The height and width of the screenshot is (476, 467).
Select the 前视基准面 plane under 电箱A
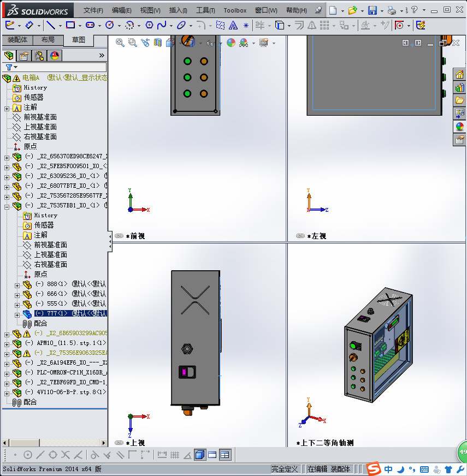tap(40, 117)
